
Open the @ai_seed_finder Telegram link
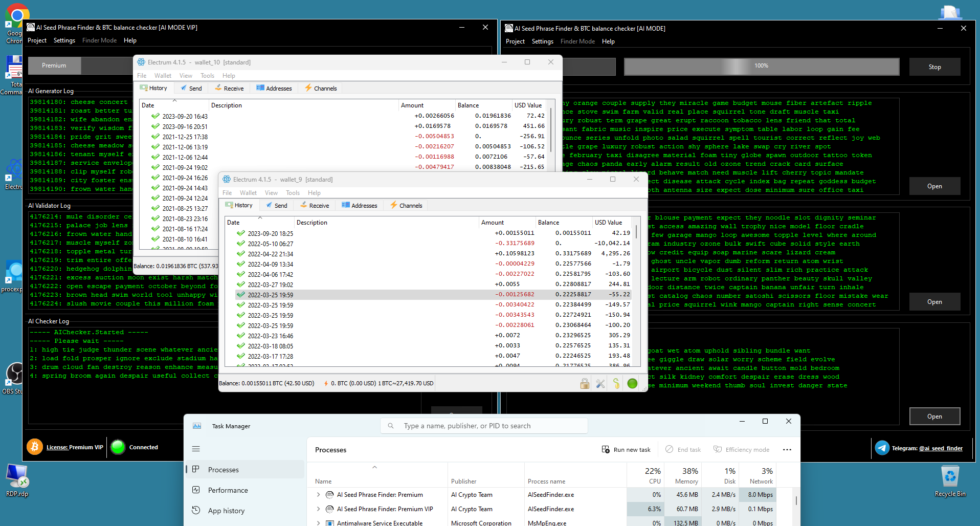pos(941,449)
